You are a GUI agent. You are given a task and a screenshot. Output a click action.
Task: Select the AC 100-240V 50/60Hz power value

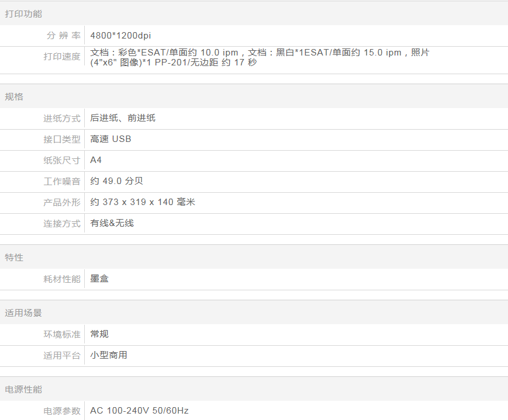(x=139, y=411)
